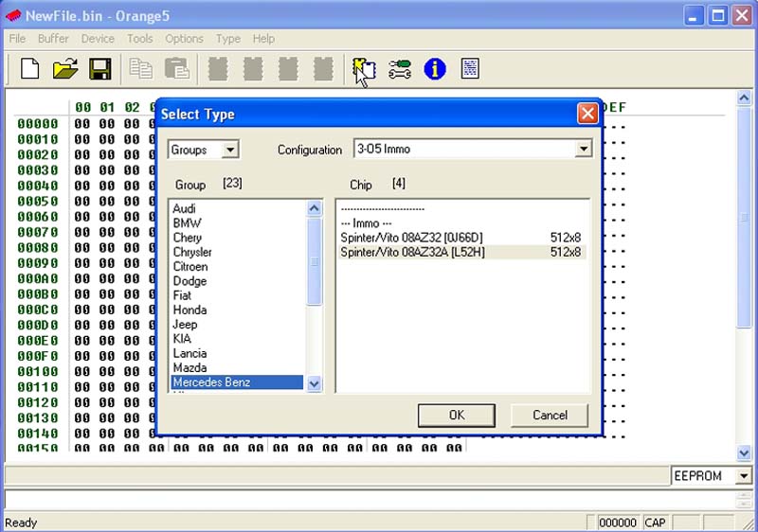Confirm the selection with the OK button
The image size is (758, 532).
(457, 416)
